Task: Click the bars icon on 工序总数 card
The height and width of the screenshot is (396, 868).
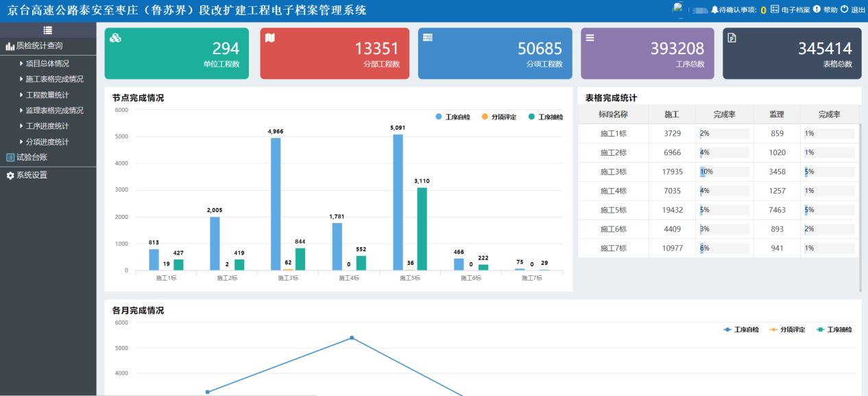Action: tap(590, 37)
